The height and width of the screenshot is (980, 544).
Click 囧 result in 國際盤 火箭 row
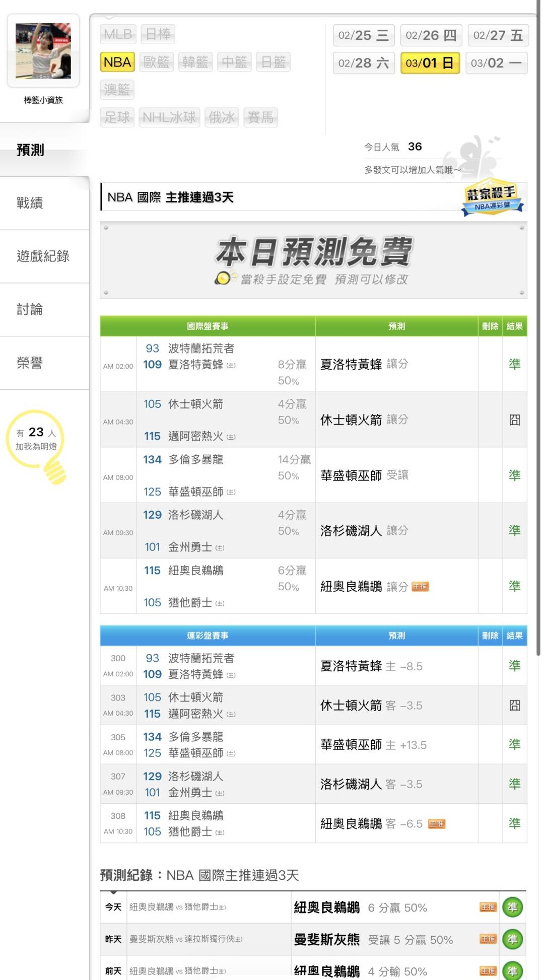[514, 419]
